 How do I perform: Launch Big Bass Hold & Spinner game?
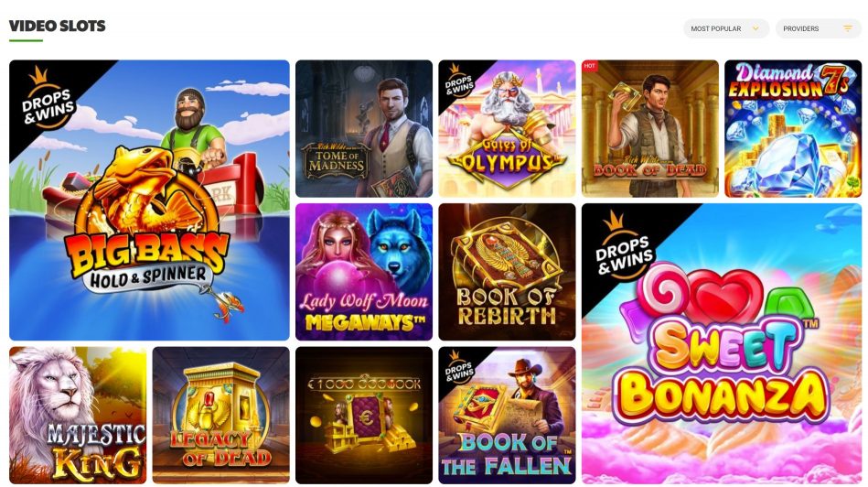(x=149, y=200)
